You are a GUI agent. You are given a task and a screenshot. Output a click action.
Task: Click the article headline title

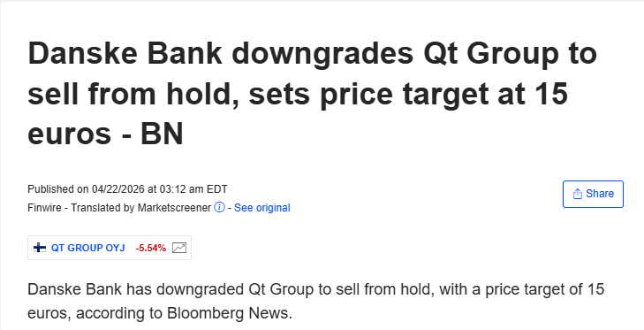312,94
